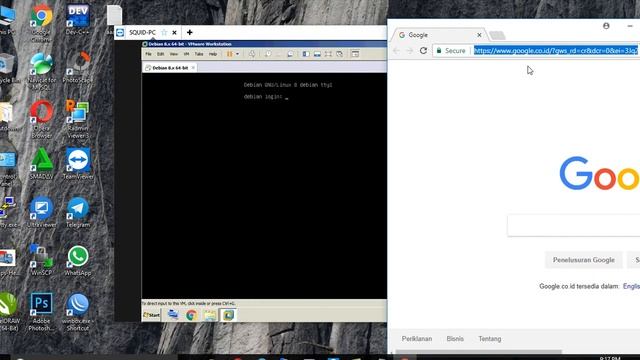
Task: Open the WhatsApp desktop shortcut
Action: tap(78, 260)
